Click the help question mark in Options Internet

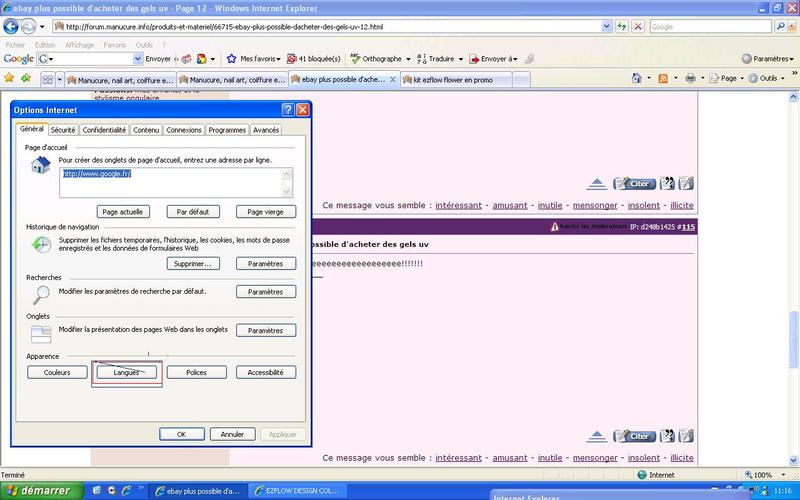tap(287, 109)
